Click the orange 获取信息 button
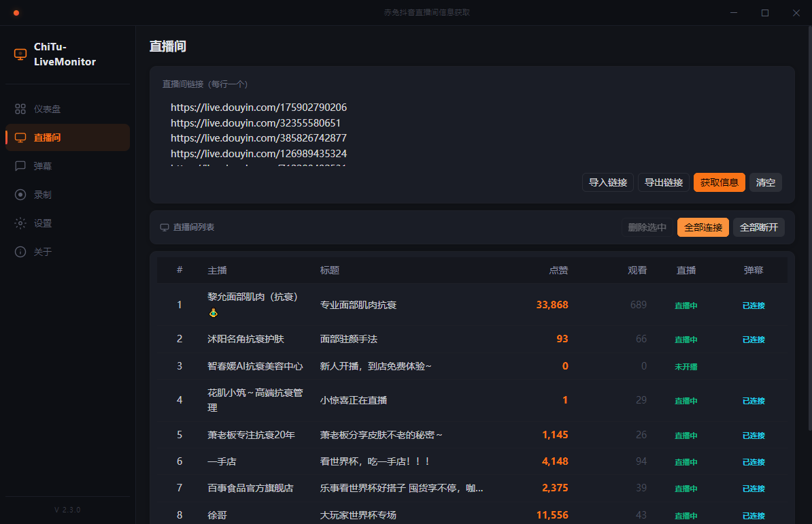This screenshot has height=524, width=812. click(720, 182)
